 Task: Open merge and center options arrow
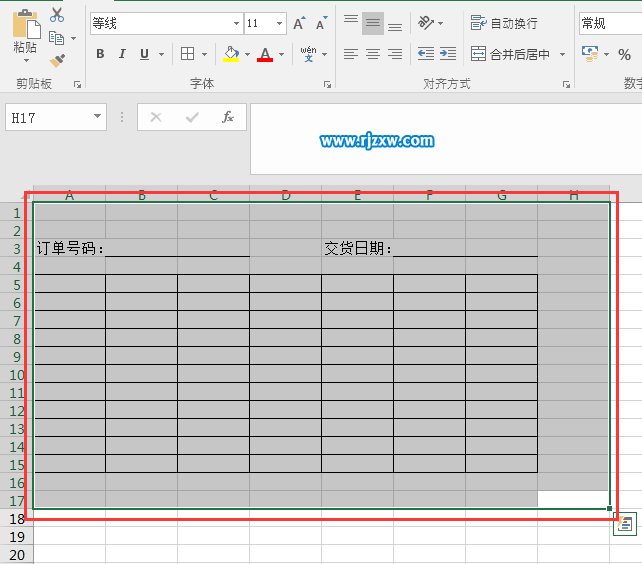coord(563,54)
